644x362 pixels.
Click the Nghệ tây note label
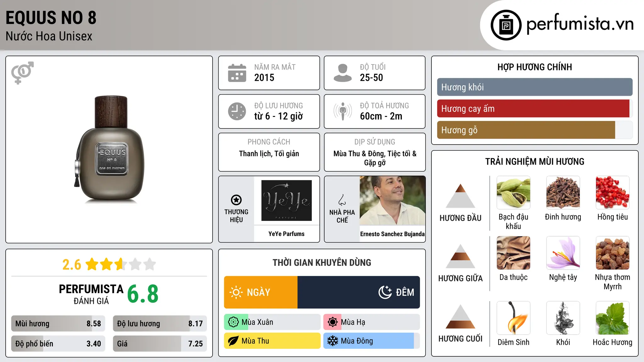(563, 277)
